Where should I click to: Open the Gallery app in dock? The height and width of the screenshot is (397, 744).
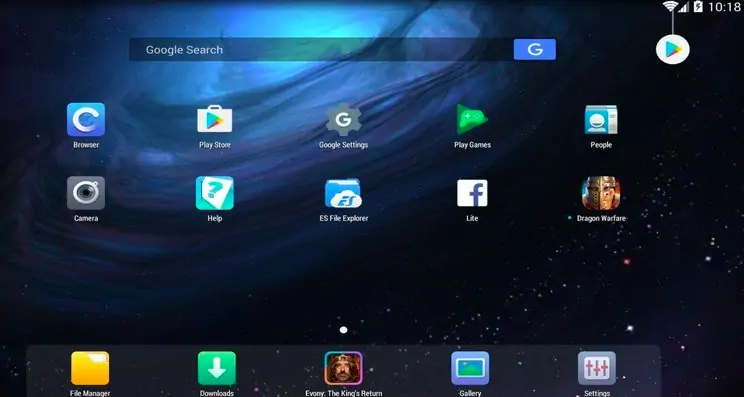[x=470, y=368]
